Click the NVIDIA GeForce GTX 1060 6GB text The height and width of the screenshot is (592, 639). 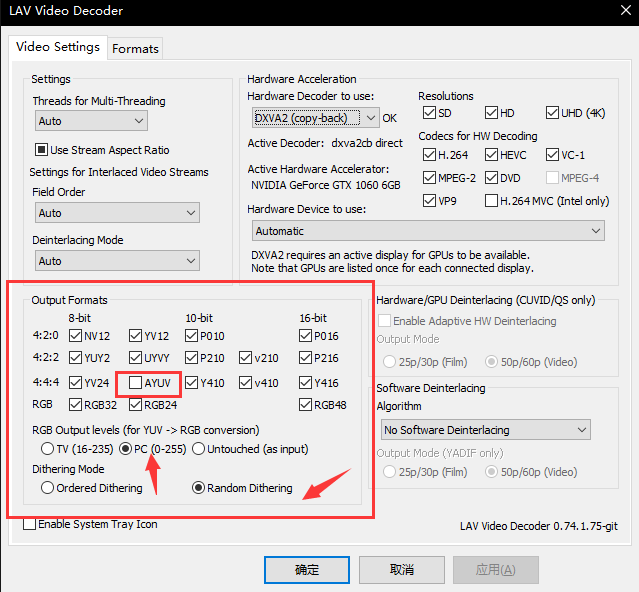[326, 185]
